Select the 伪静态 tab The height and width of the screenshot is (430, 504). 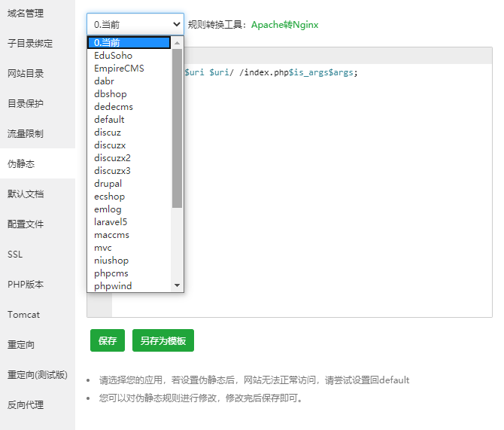point(38,163)
